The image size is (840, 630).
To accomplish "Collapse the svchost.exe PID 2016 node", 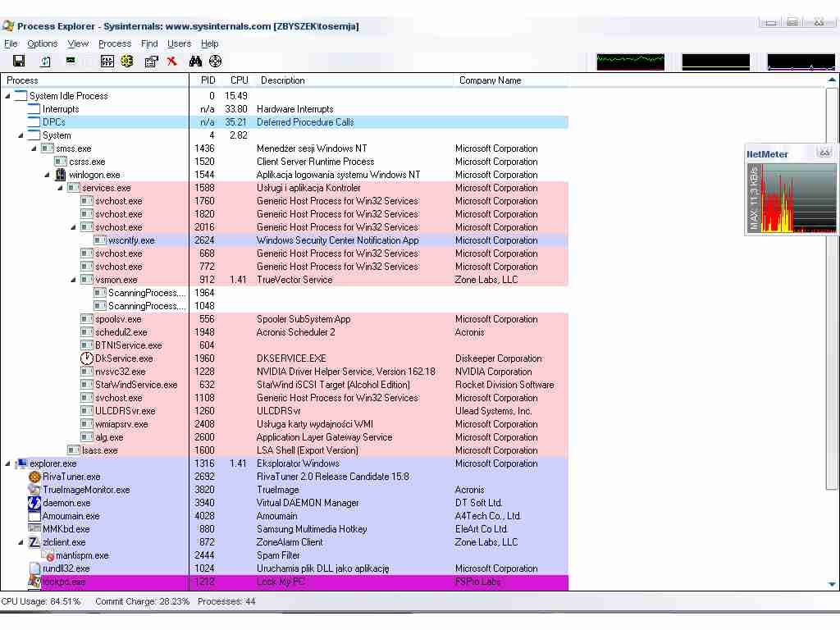I will point(73,227).
